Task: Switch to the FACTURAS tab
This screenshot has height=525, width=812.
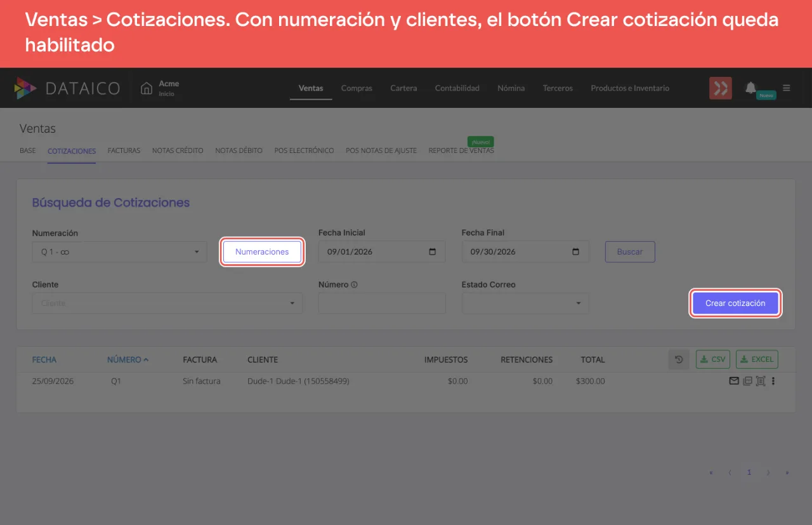Action: coord(124,150)
